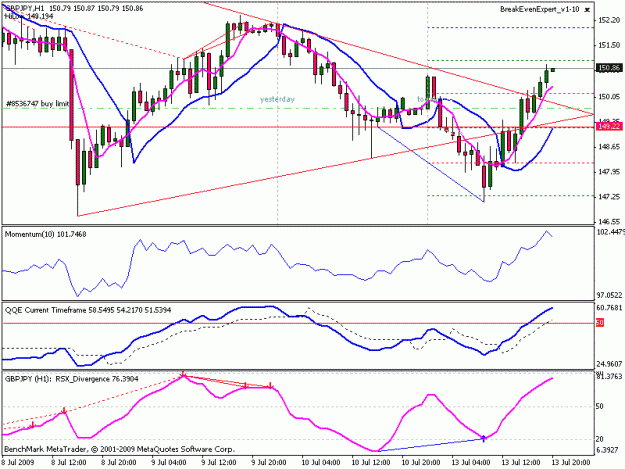Click the current price tag 150.86

click(x=609, y=68)
